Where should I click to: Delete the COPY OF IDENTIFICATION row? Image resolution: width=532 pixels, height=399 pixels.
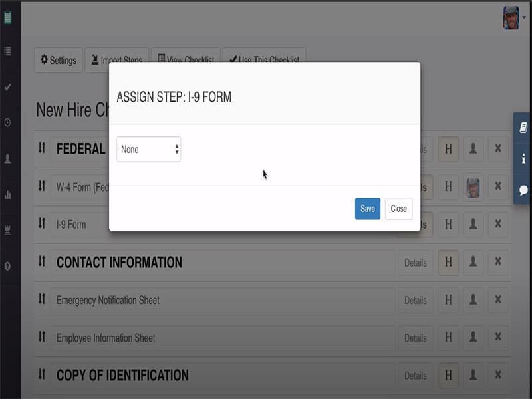[498, 375]
